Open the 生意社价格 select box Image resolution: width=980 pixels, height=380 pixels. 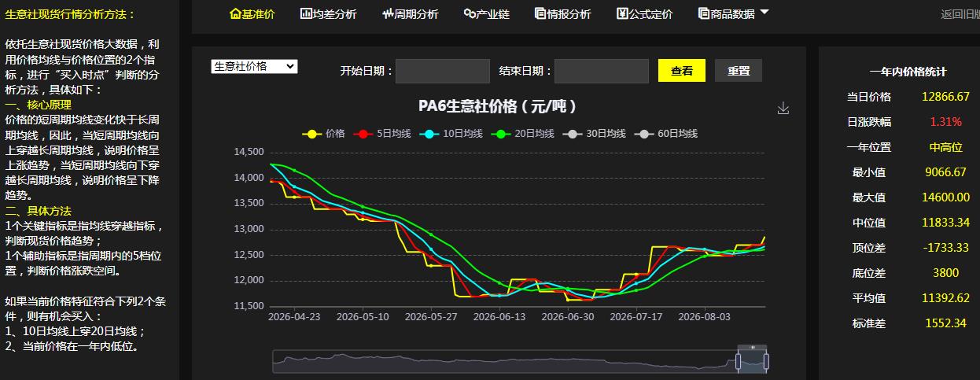(254, 67)
